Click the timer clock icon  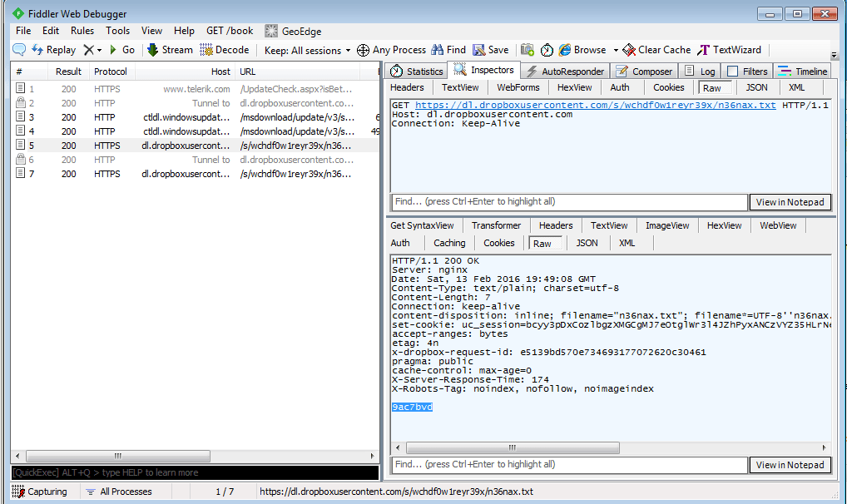[x=547, y=50]
